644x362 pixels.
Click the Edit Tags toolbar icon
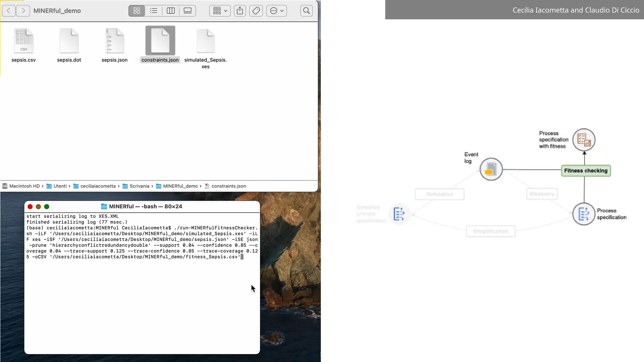tap(256, 11)
